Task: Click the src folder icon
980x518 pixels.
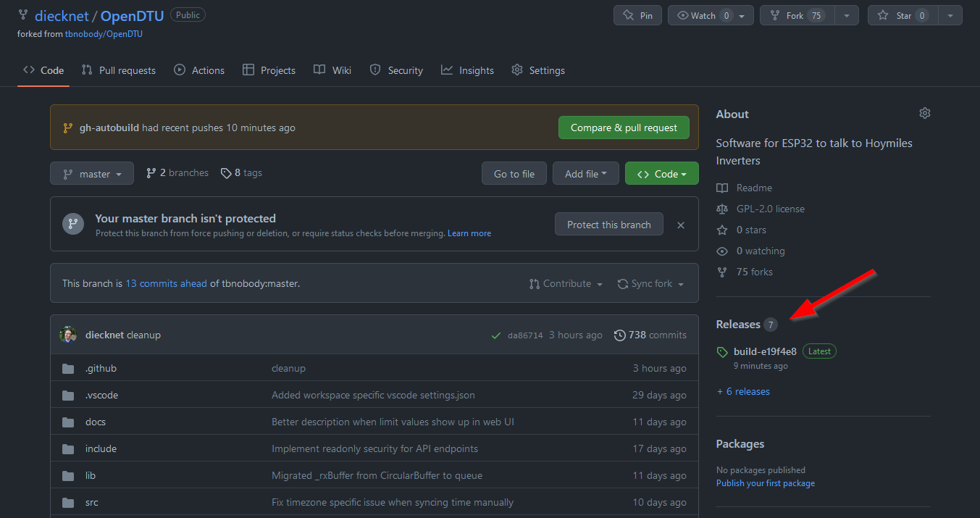Action: [69, 502]
